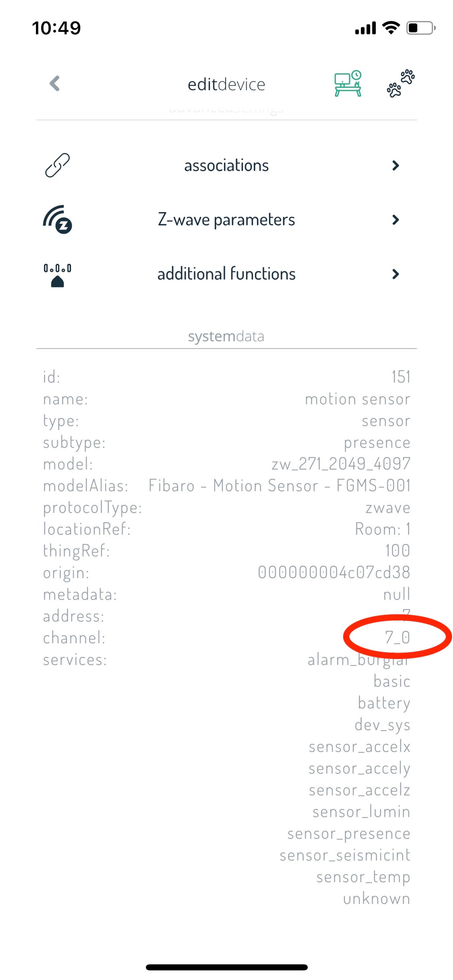Tap the back arrow icon

click(55, 83)
